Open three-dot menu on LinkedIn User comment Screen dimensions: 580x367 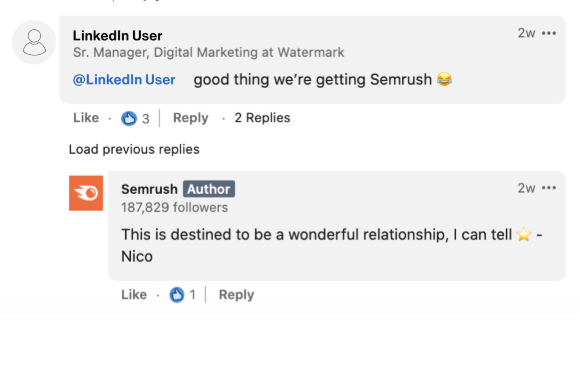point(549,33)
